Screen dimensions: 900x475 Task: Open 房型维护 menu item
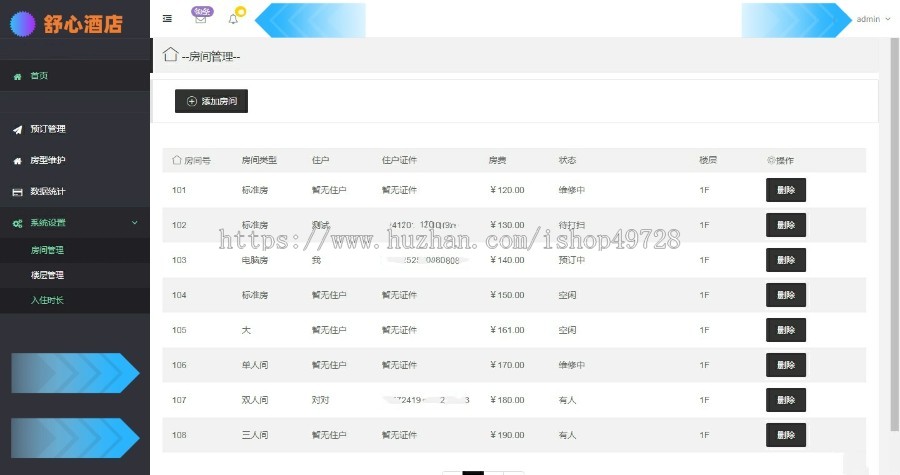[x=75, y=160]
